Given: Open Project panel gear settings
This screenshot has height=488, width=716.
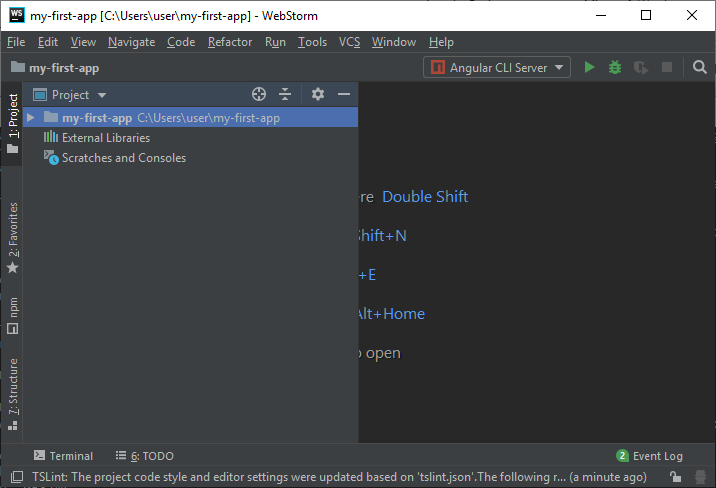Looking at the screenshot, I should [318, 94].
